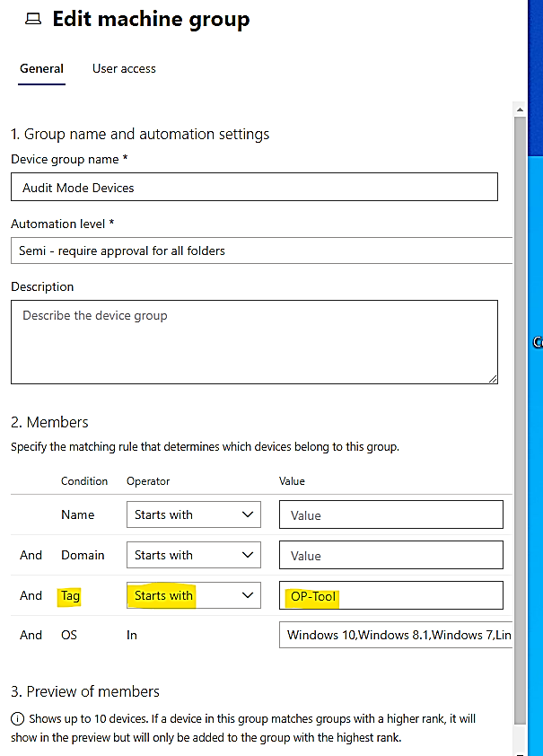Click the info icon under Preview of members

click(x=17, y=719)
